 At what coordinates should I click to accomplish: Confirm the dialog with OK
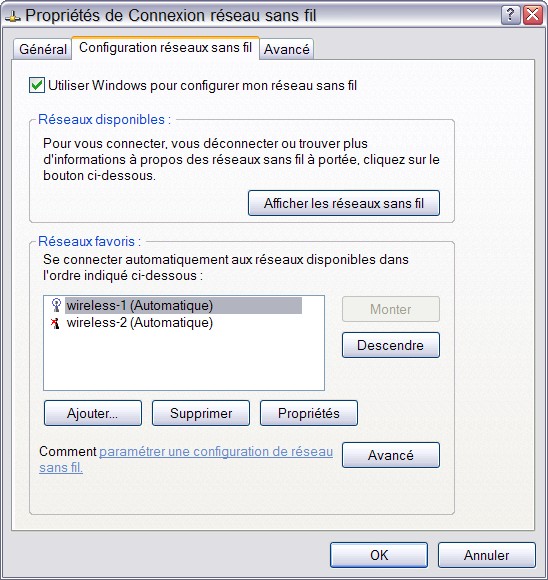(x=379, y=555)
